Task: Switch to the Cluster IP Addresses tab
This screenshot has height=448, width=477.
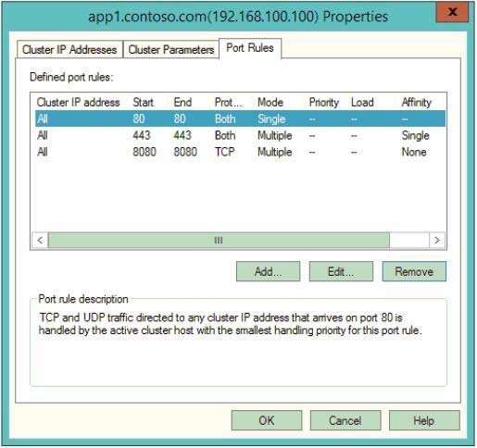Action: click(69, 49)
